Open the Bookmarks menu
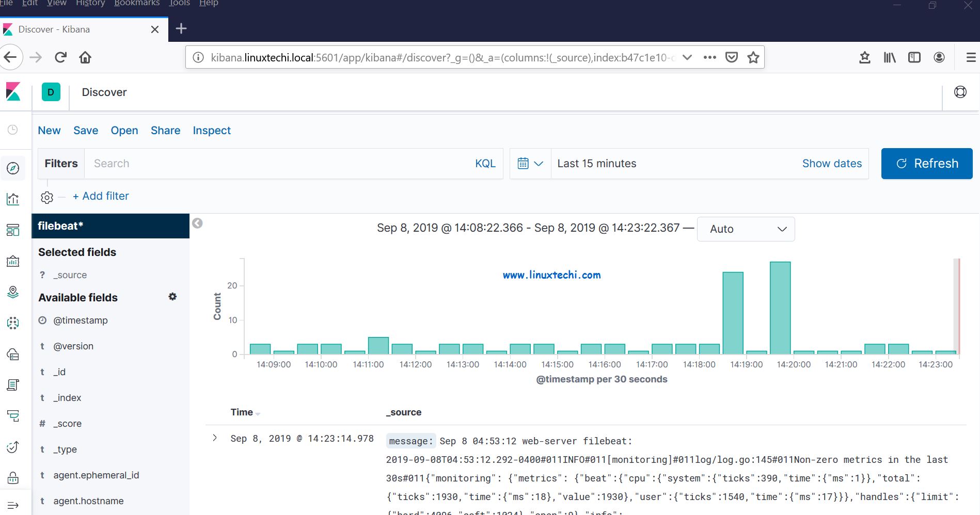 point(136,4)
